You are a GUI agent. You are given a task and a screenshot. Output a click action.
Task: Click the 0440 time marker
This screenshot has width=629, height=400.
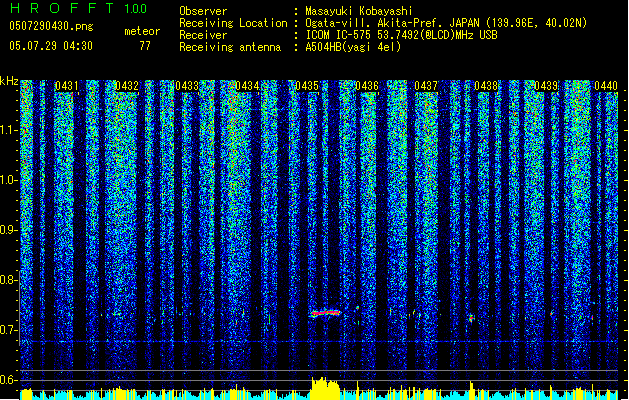[606, 86]
